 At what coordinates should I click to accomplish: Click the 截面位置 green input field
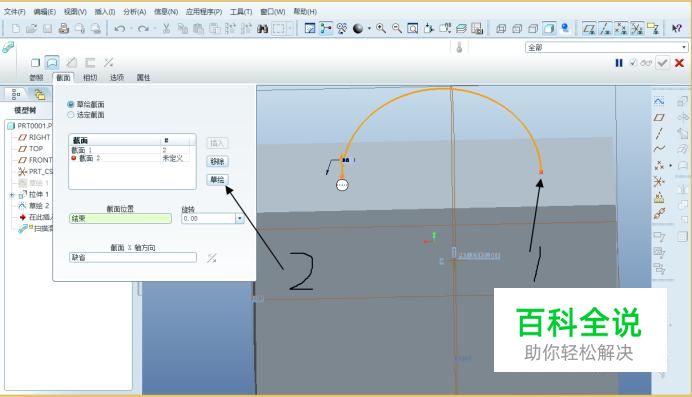pyautogui.click(x=120, y=218)
